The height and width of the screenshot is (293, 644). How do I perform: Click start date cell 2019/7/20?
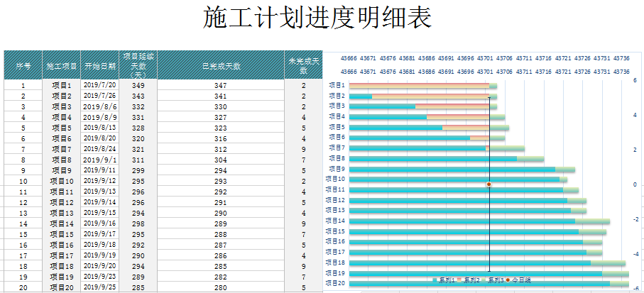(x=100, y=85)
